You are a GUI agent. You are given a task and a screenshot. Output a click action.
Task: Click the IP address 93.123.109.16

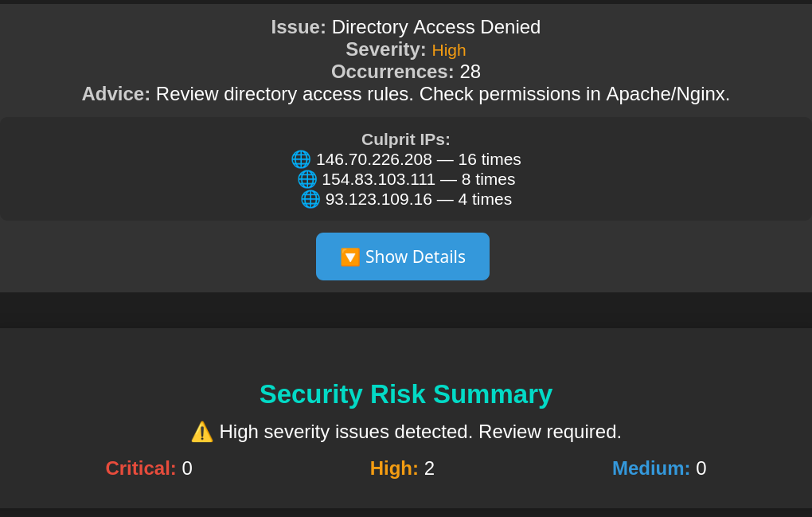click(378, 199)
